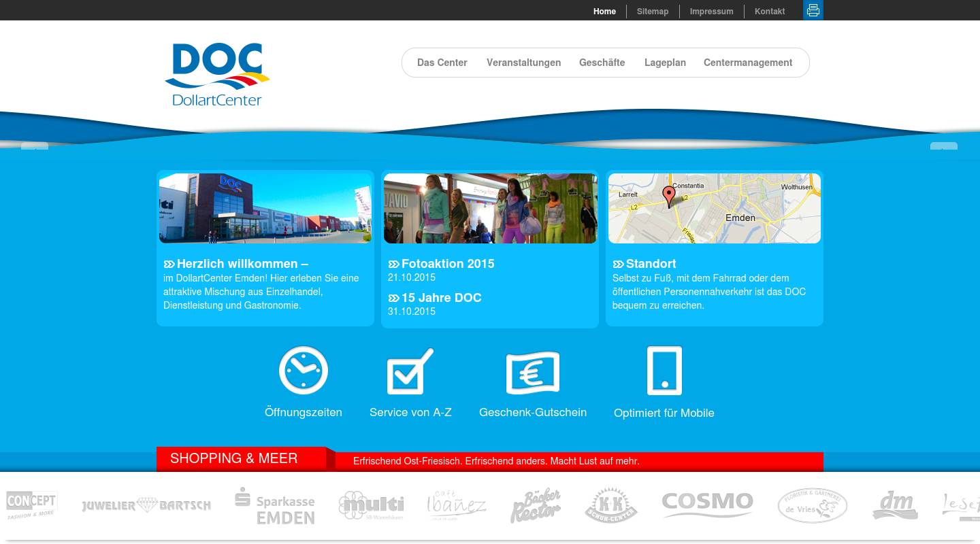980x544 pixels.
Task: Open the 15 Jahre DOC event link
Action: point(441,298)
